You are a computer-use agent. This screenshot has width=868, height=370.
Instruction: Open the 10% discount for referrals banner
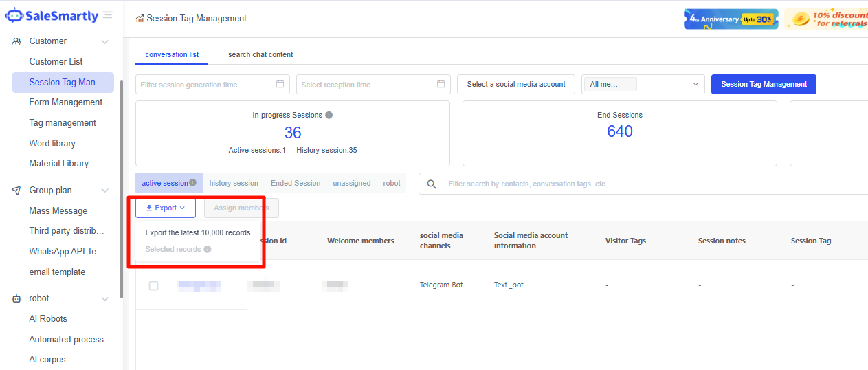click(x=826, y=19)
